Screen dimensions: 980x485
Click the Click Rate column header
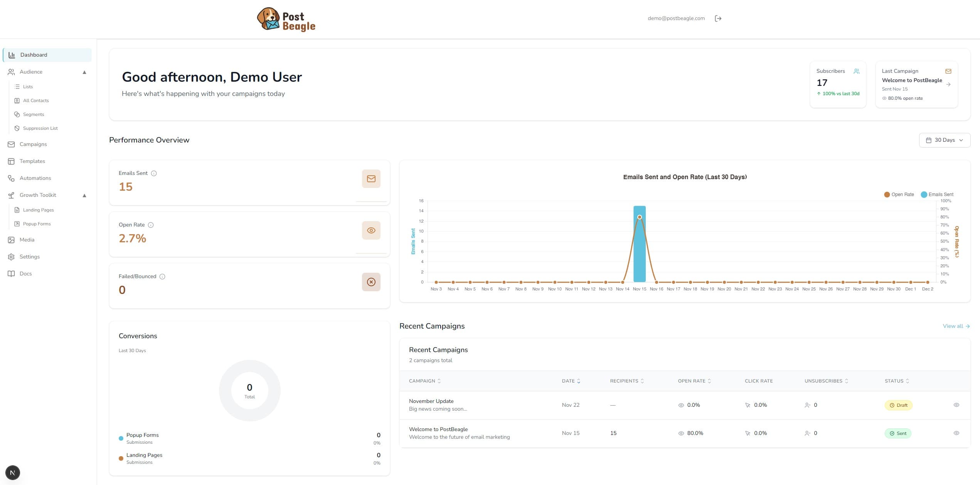(758, 381)
